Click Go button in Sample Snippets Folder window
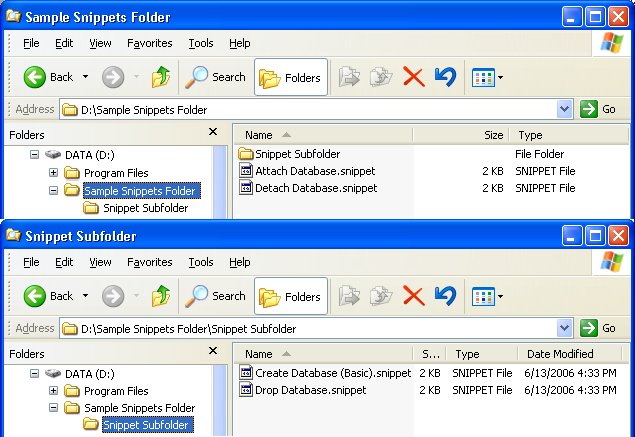Image resolution: width=635 pixels, height=437 pixels. click(x=600, y=109)
